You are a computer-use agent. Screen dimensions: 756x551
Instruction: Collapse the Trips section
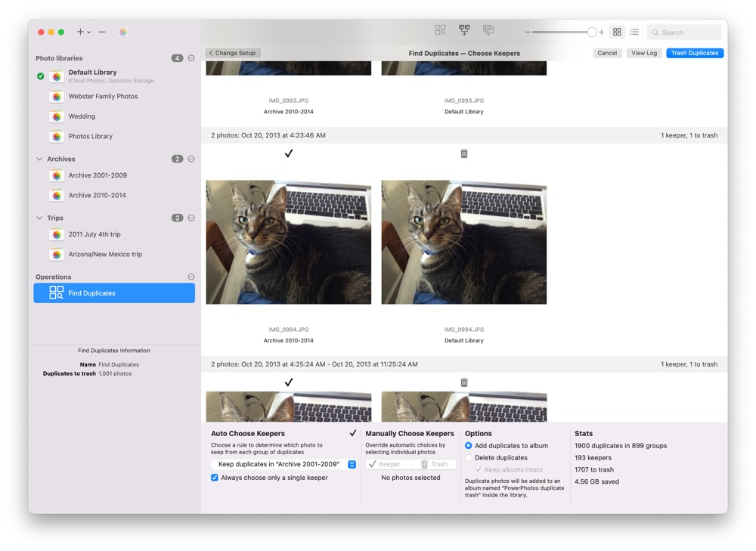(x=41, y=217)
